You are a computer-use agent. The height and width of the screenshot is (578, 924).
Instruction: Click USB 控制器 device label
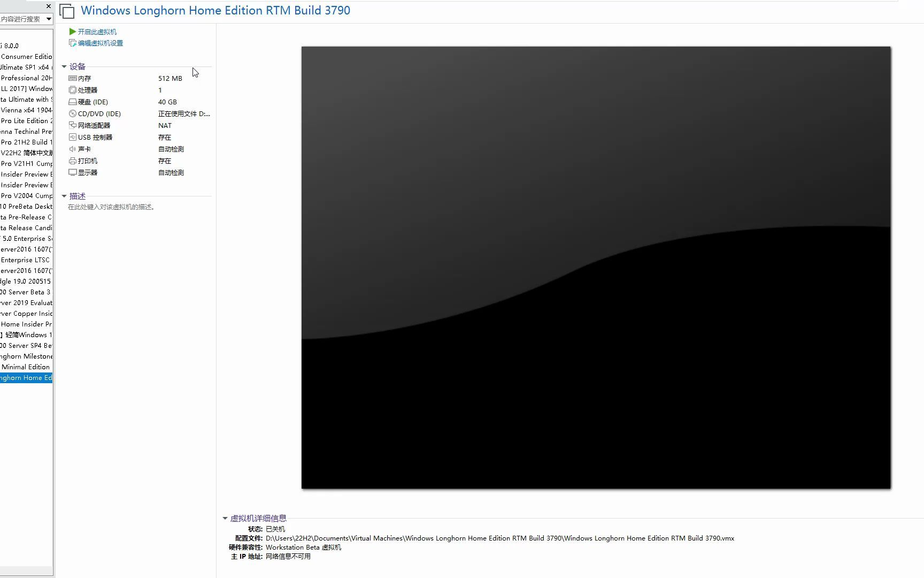95,137
